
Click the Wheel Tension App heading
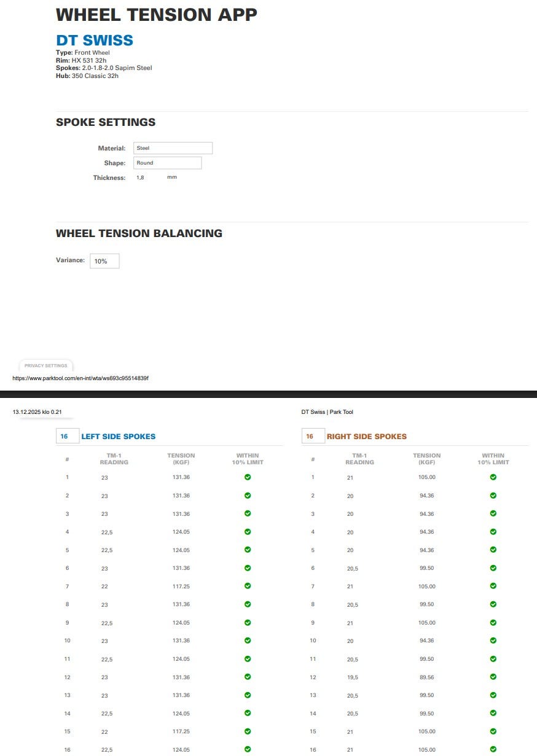click(x=157, y=14)
